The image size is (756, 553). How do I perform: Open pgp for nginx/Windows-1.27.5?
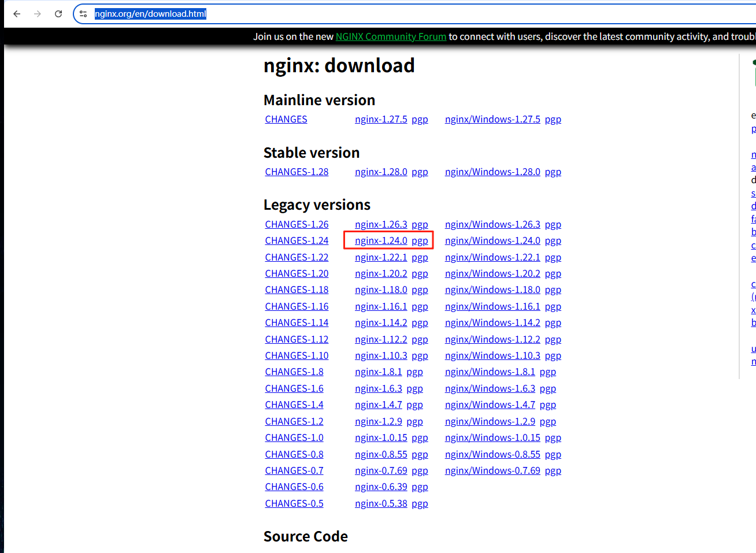[553, 120]
